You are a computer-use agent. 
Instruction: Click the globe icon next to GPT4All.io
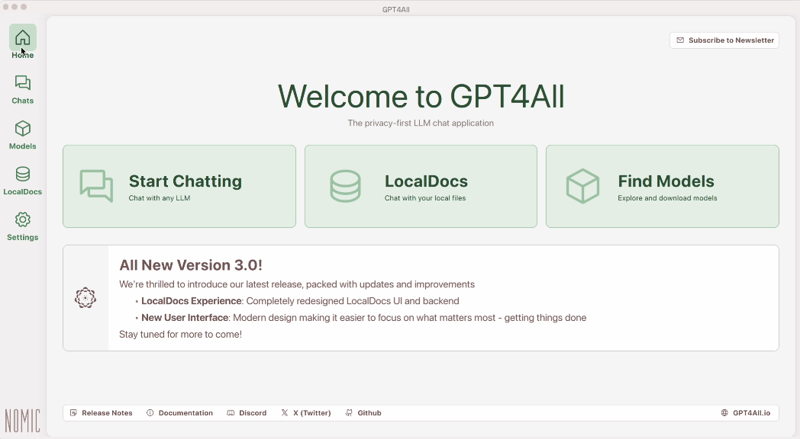(724, 413)
